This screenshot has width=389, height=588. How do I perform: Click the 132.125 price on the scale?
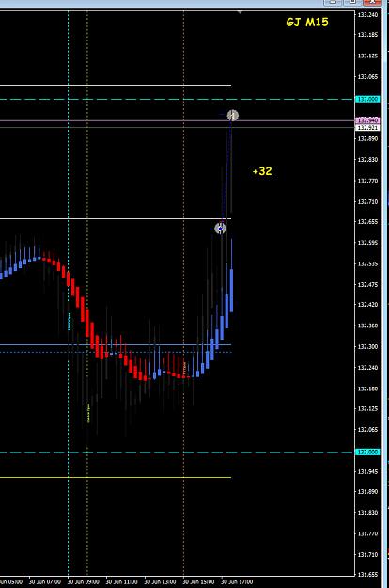coord(367,408)
